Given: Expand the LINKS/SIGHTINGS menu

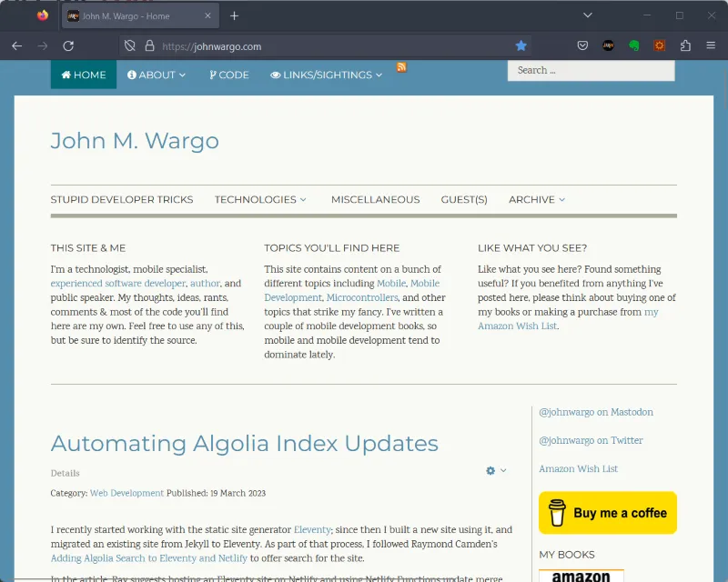Looking at the screenshot, I should (x=327, y=75).
